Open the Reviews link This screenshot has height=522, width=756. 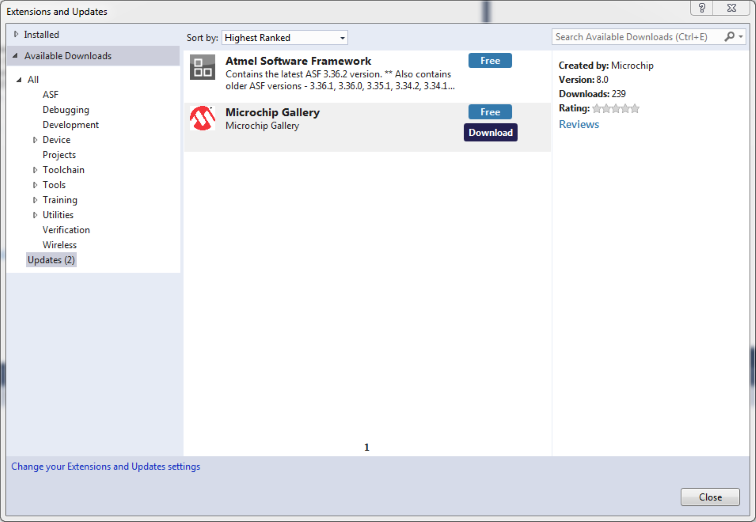click(x=578, y=124)
